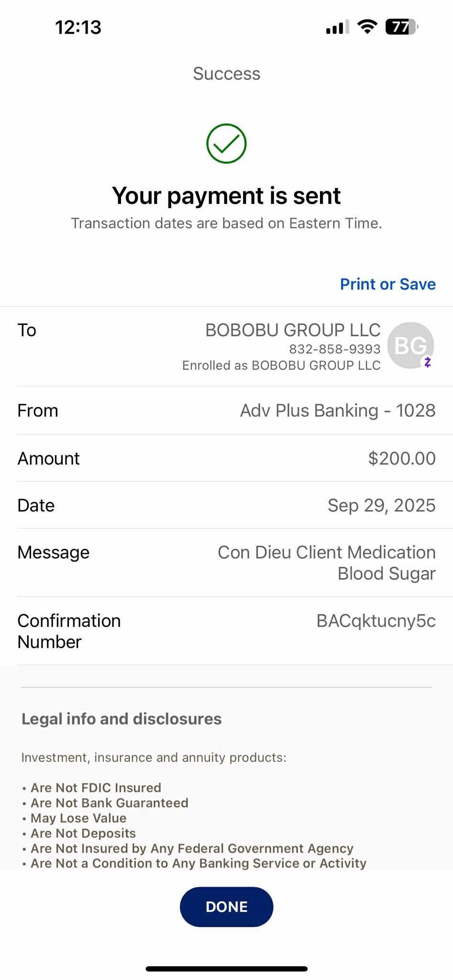Screen dimensions: 453x980
Task: Tap the battery level indicator
Action: 401,27
